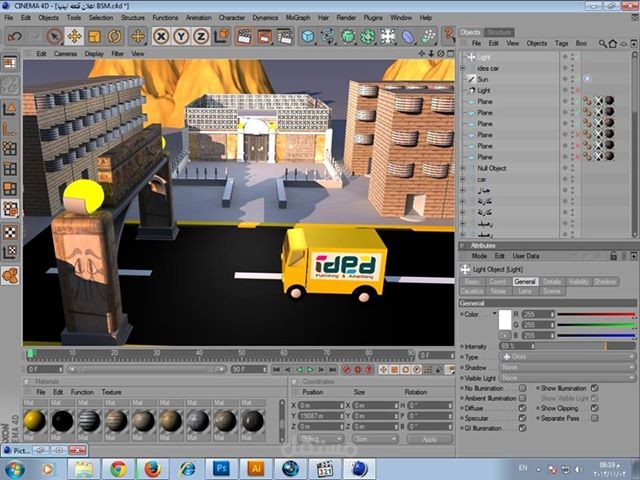
Task: Click the red R color slider
Action: [x=596, y=314]
